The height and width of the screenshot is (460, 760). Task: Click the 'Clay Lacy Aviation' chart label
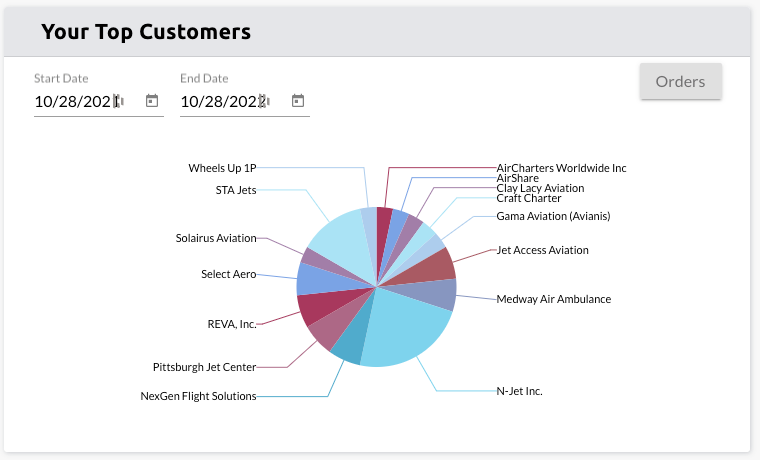tap(540, 188)
